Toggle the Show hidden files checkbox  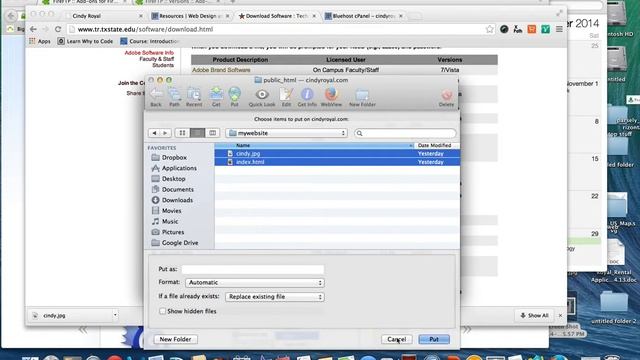tap(162, 311)
